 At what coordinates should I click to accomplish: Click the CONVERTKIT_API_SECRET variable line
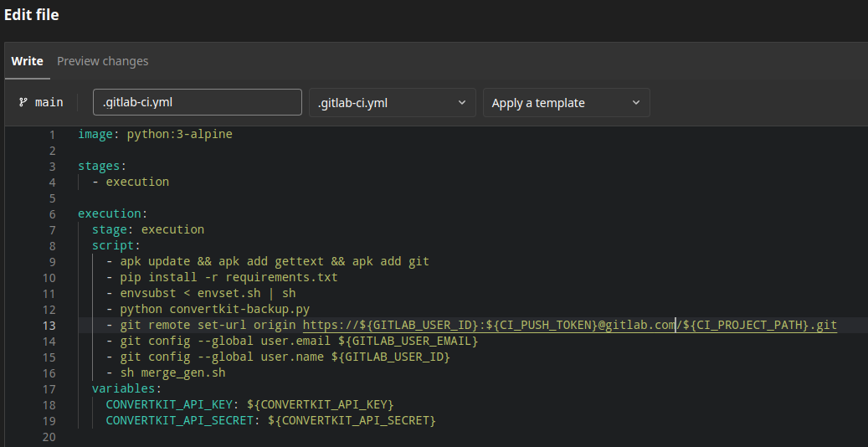[271, 420]
